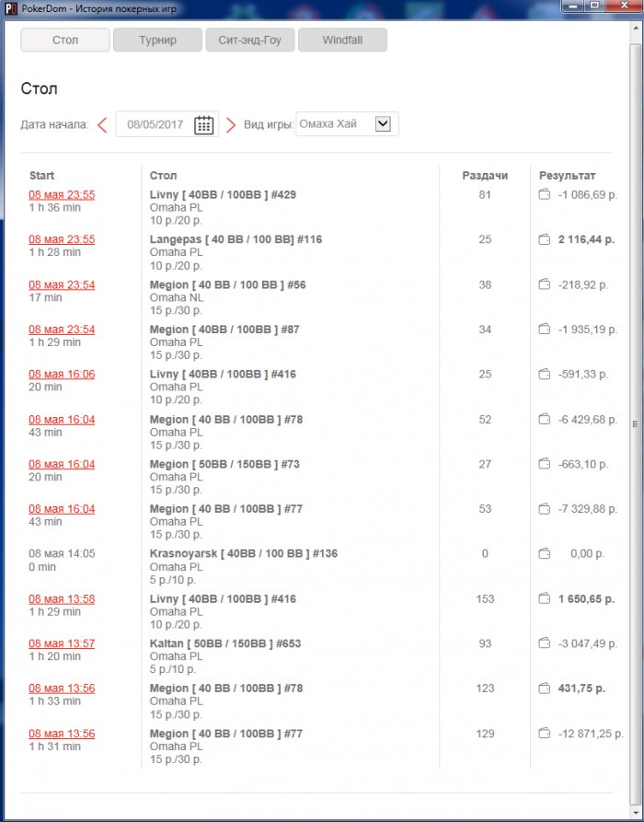Open the 08 мая 13:57 Kaltan session link

[62, 643]
